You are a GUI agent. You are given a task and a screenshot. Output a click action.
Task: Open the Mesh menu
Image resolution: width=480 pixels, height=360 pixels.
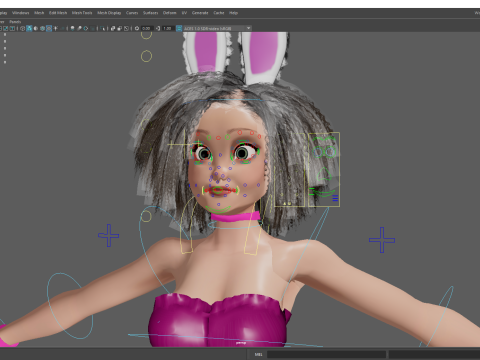(x=39, y=13)
